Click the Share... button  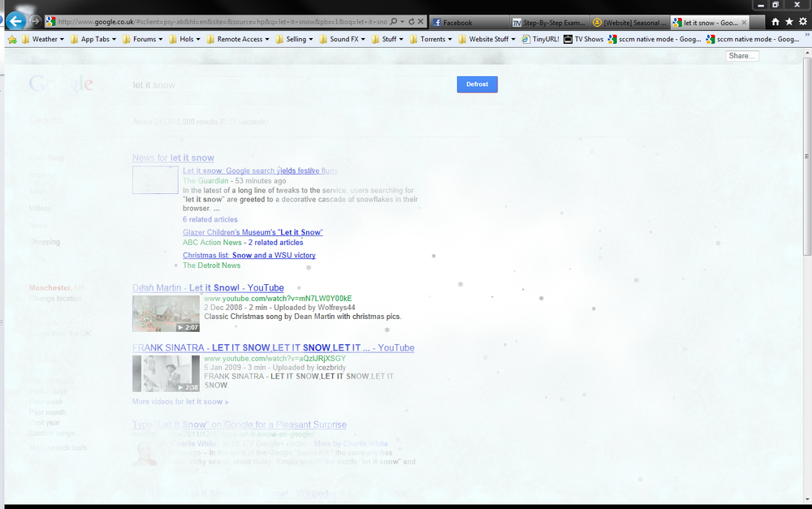click(741, 56)
